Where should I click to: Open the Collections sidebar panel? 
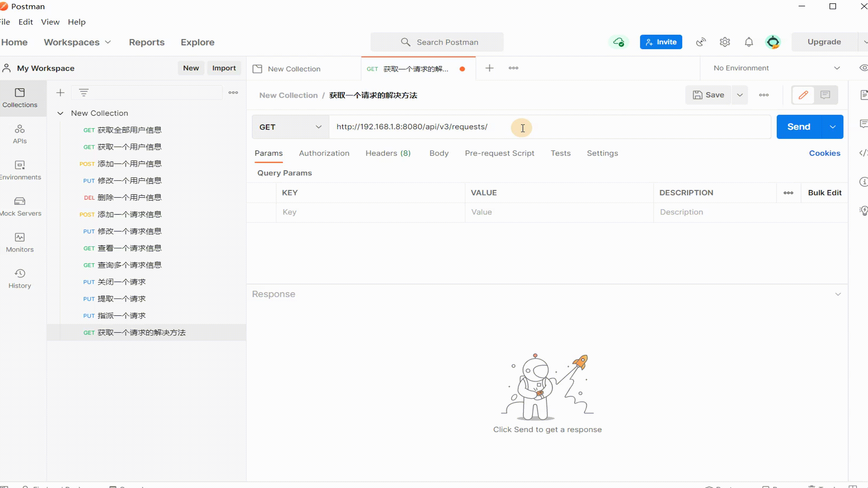point(19,98)
